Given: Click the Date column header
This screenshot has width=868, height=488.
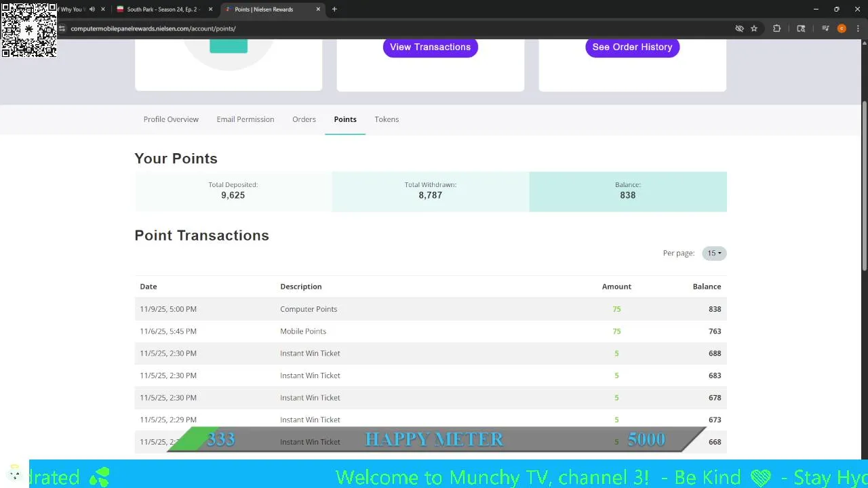Looking at the screenshot, I should [x=149, y=287].
